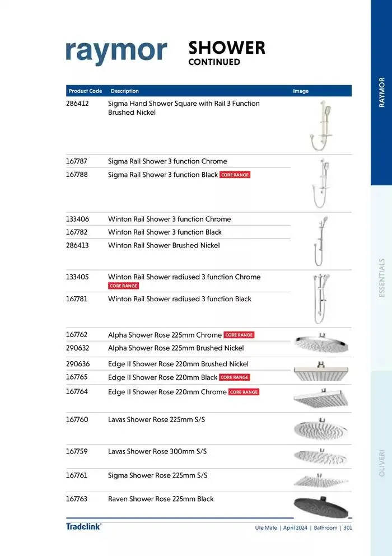392x556 pixels.
Task: Open the Winton radiused rail shower image
Action: pyautogui.click(x=321, y=298)
